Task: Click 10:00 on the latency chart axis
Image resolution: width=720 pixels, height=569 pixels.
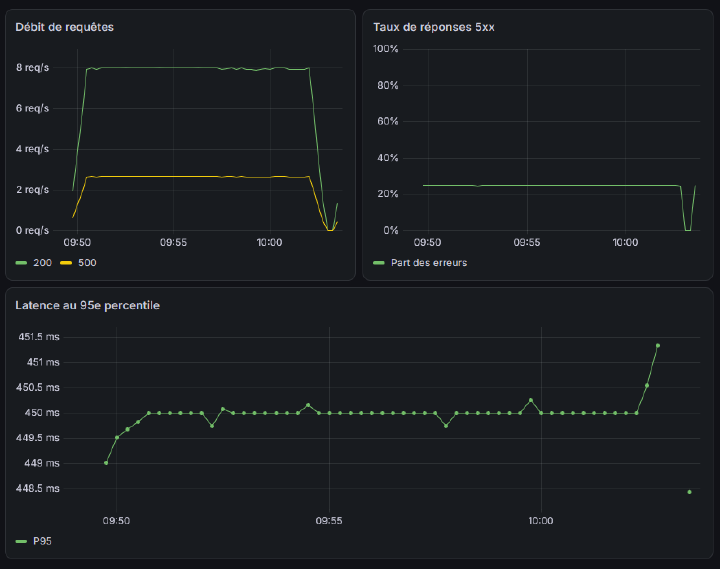Action: pyautogui.click(x=541, y=521)
